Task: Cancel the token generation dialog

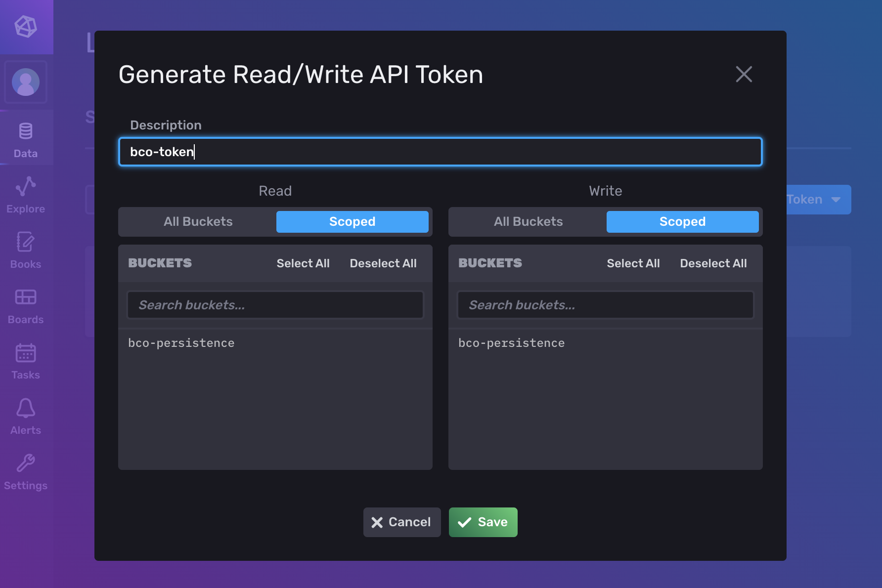Action: (x=402, y=522)
